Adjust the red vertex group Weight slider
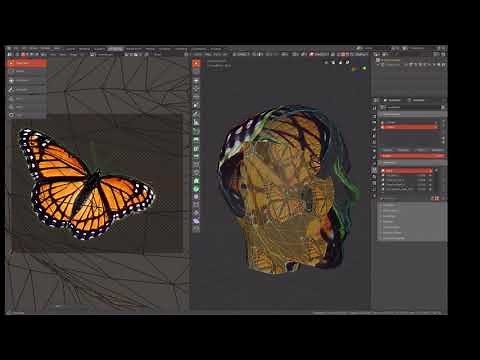This screenshot has width=480, height=360. 413,156
